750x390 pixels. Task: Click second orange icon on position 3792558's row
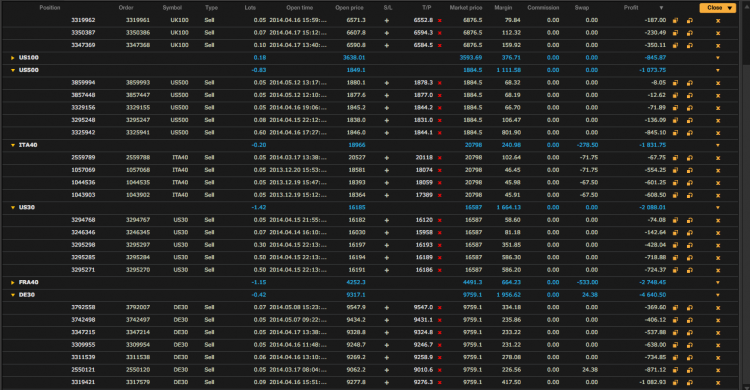[690, 308]
